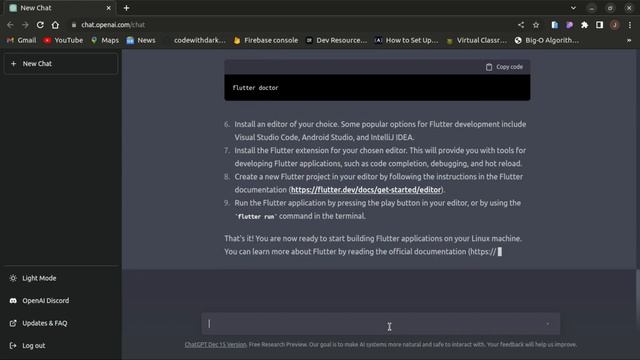
Task: Open the codewithdark bookmark
Action: click(x=200, y=40)
